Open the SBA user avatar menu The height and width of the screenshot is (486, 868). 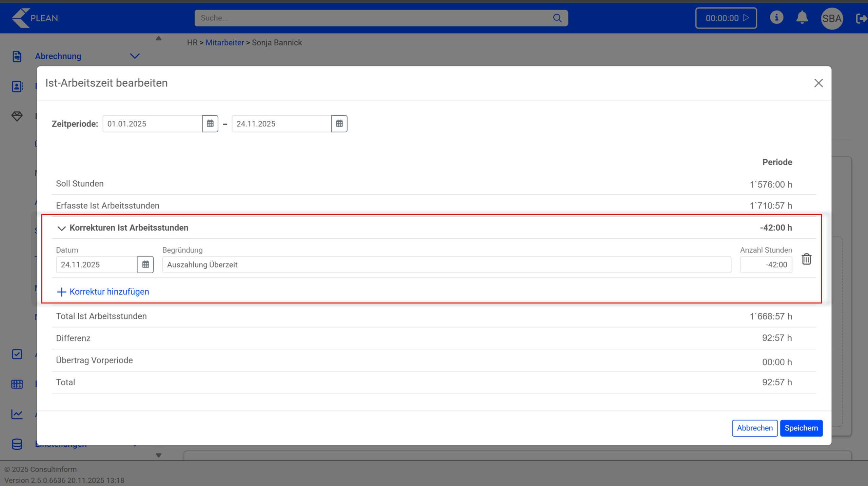tap(831, 18)
